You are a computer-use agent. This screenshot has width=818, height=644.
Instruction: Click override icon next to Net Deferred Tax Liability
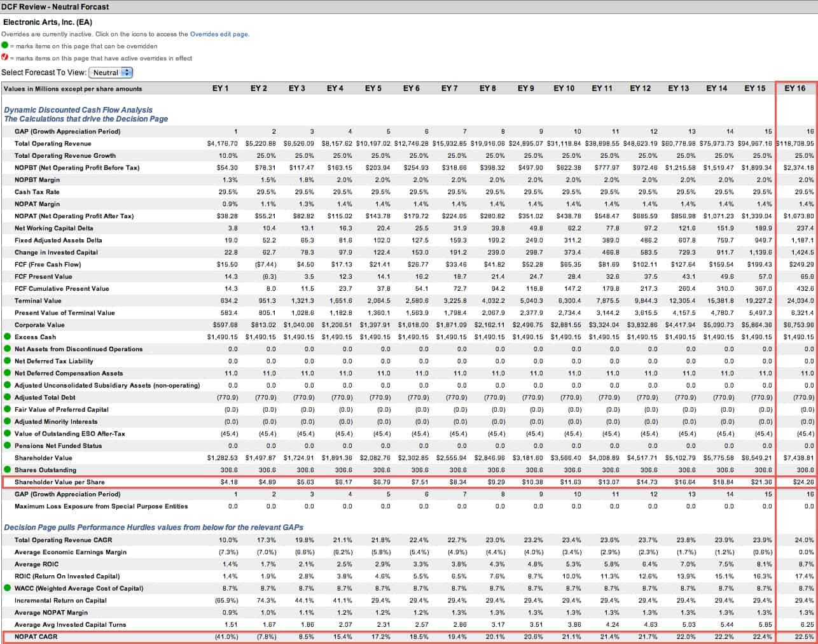pyautogui.click(x=7, y=361)
